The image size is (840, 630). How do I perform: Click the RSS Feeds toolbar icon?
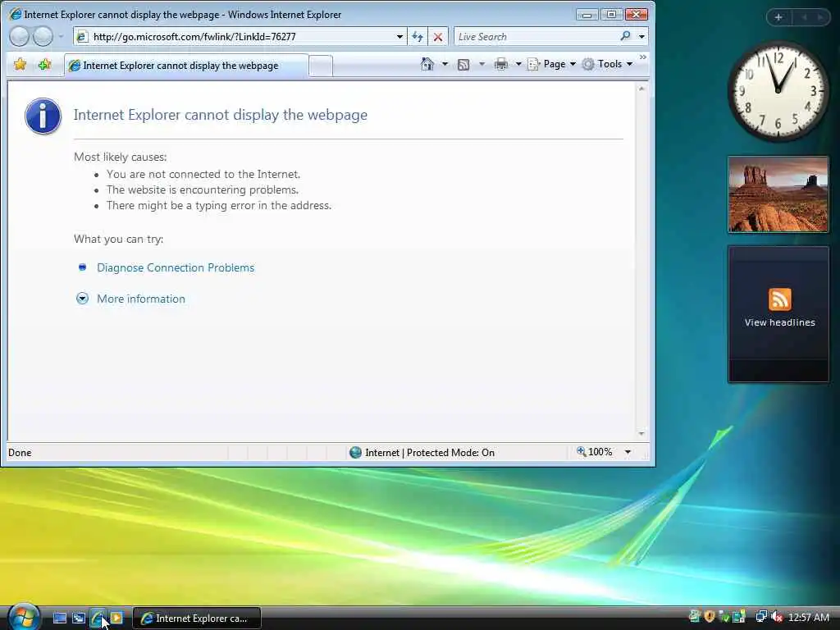point(463,65)
